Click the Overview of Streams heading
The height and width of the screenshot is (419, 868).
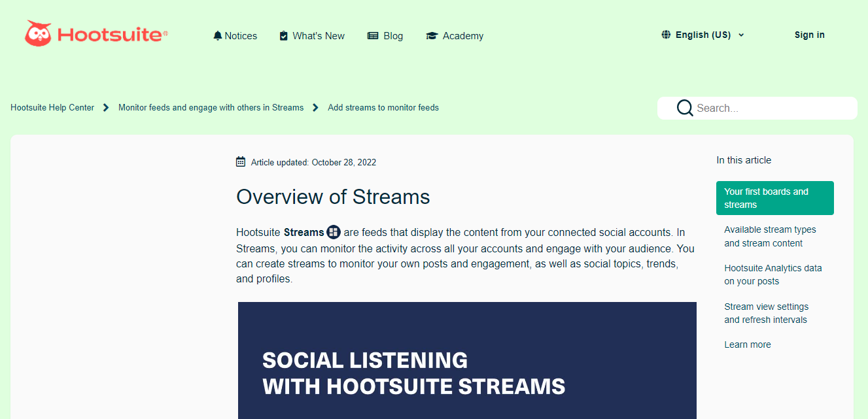(333, 197)
